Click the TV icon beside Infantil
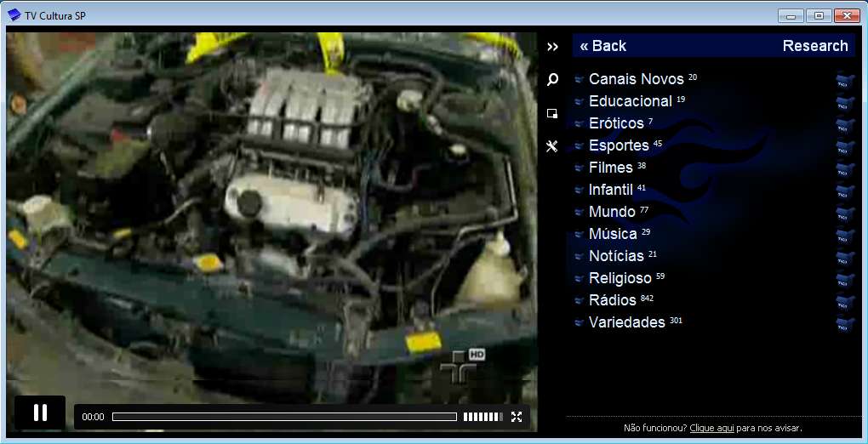This screenshot has width=868, height=444. pyautogui.click(x=845, y=191)
